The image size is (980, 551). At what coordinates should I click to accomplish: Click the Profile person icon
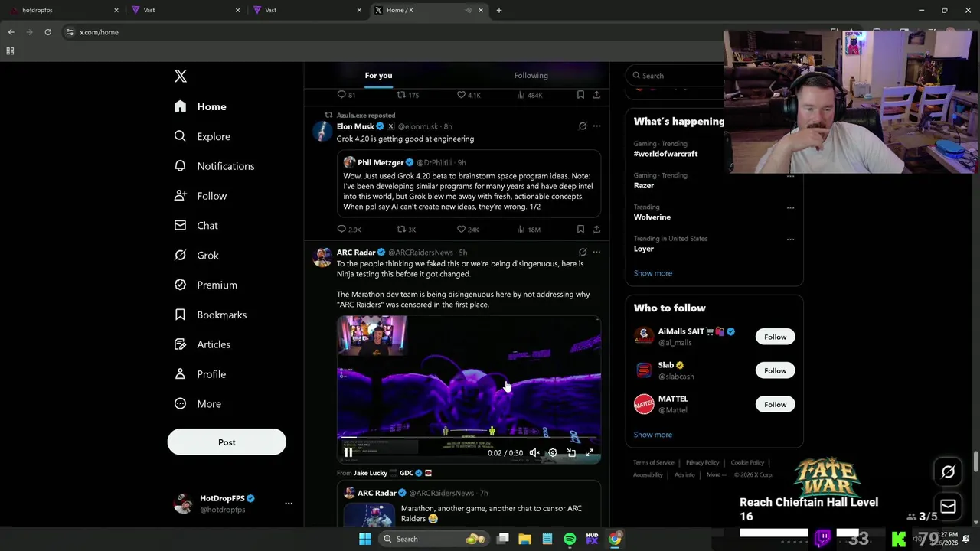pyautogui.click(x=180, y=374)
